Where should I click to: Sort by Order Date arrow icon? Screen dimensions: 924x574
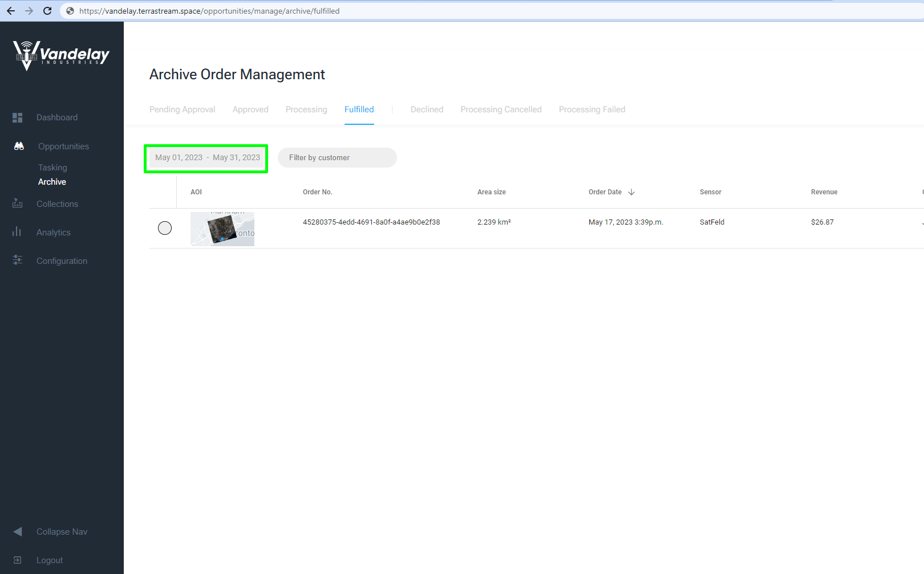tap(631, 192)
